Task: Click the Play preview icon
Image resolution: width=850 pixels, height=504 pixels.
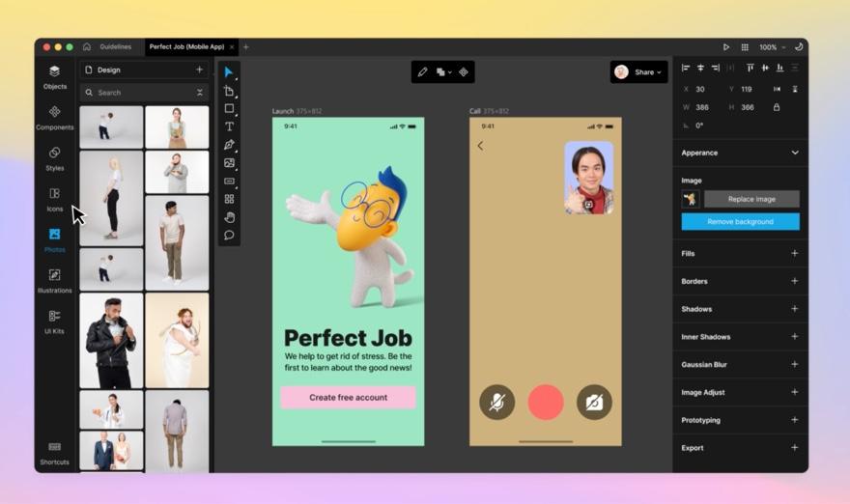Action: pyautogui.click(x=725, y=47)
